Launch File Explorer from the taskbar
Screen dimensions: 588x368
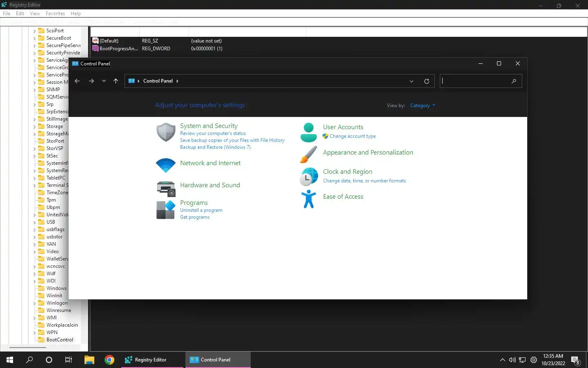89,360
